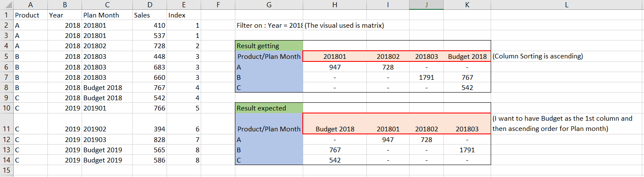Click value 947 in Result expected table
This screenshot has width=644, height=177.
coord(388,139)
